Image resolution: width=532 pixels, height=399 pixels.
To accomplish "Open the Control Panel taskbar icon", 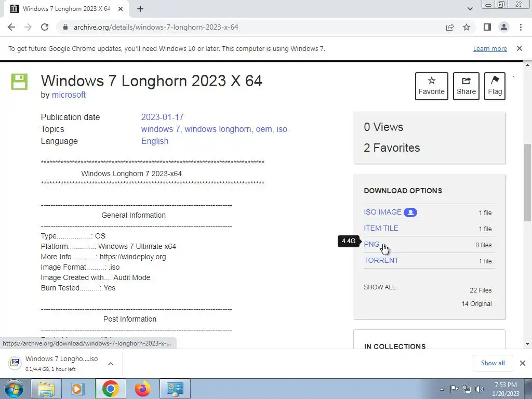I will (175, 389).
